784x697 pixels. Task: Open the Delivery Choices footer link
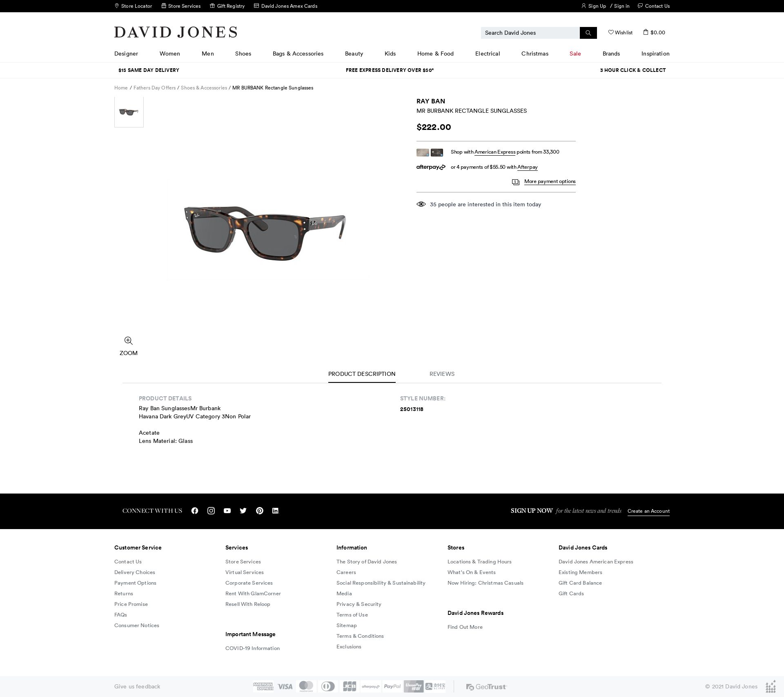pyautogui.click(x=135, y=572)
